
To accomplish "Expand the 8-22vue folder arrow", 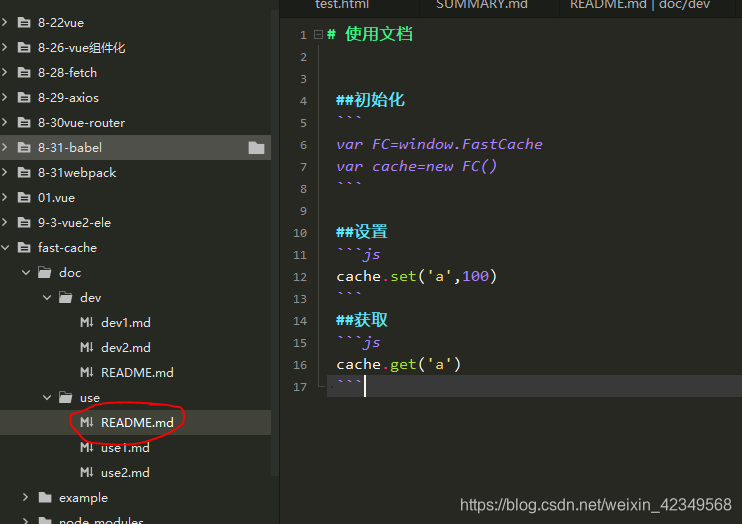I will coord(5,22).
